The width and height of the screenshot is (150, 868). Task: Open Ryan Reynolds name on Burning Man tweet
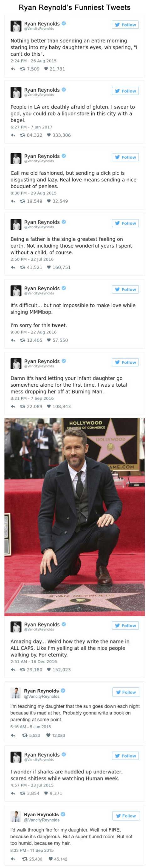tap(42, 361)
